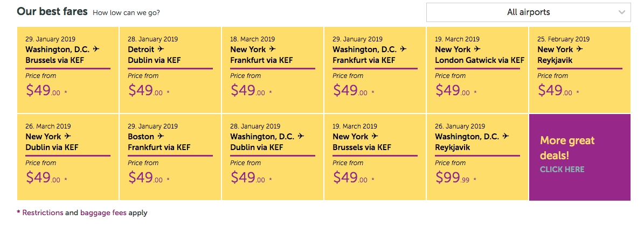644x227 pixels.
Task: Click the purple More great deals tile
Action: pos(579,157)
